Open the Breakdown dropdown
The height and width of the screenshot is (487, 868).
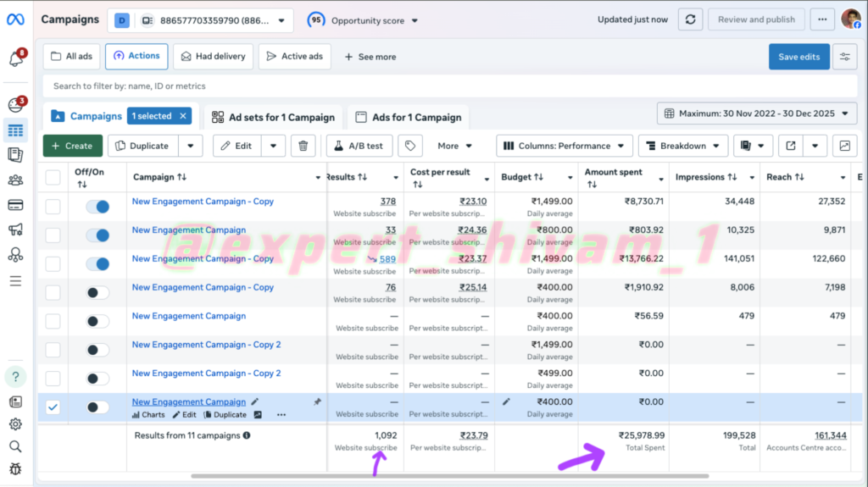coord(682,146)
